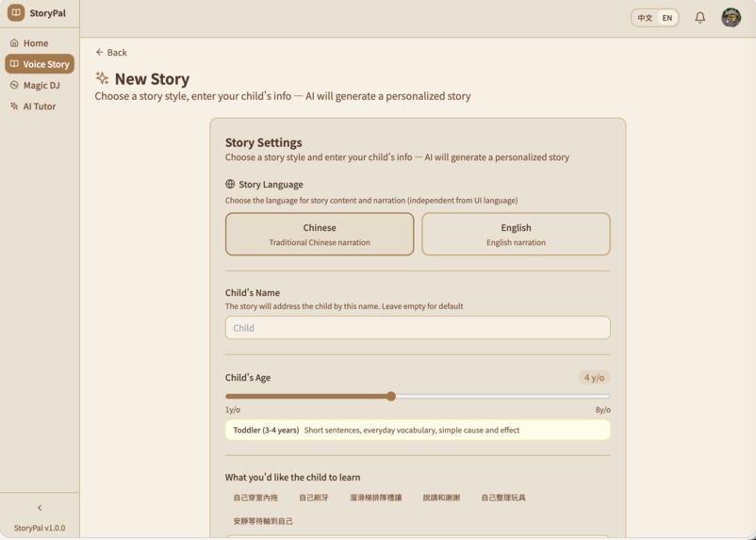
Task: Select the 說請和謝謝 learning chip
Action: click(x=441, y=498)
